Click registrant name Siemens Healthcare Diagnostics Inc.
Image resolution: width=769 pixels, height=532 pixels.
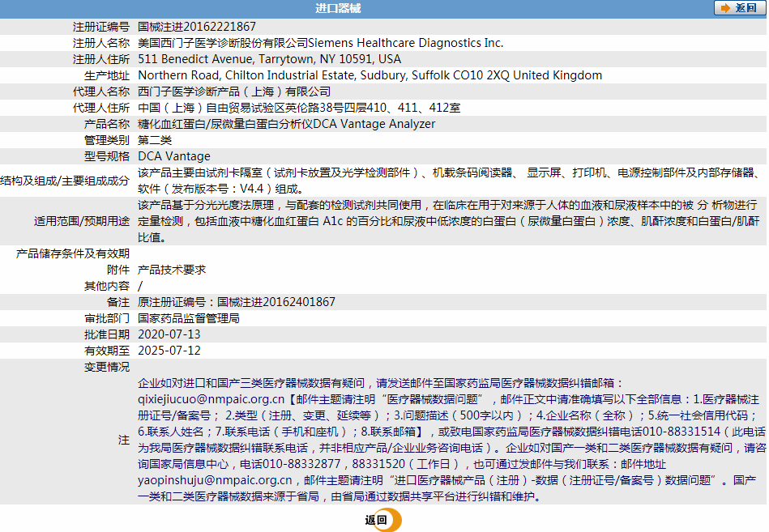tap(406, 43)
